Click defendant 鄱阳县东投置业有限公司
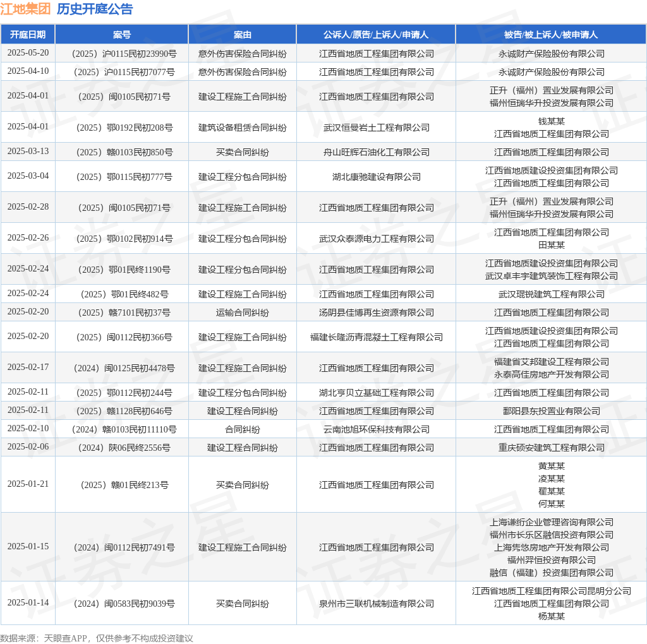The image size is (647, 644). tap(551, 411)
